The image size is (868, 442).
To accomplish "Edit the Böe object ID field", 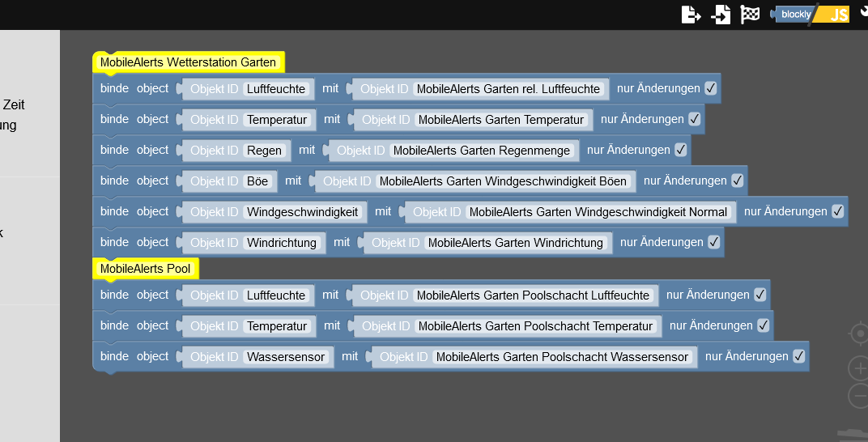I will tap(257, 181).
